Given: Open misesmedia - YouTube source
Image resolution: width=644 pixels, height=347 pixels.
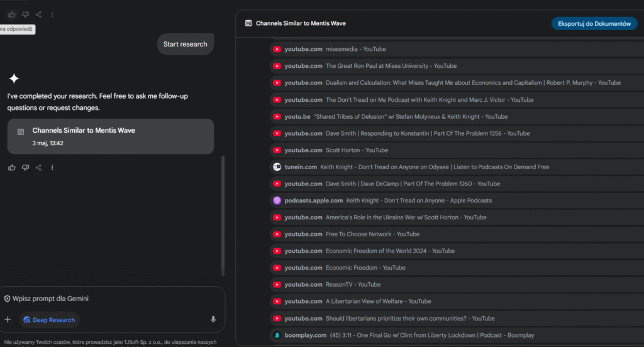Looking at the screenshot, I should click(x=457, y=49).
